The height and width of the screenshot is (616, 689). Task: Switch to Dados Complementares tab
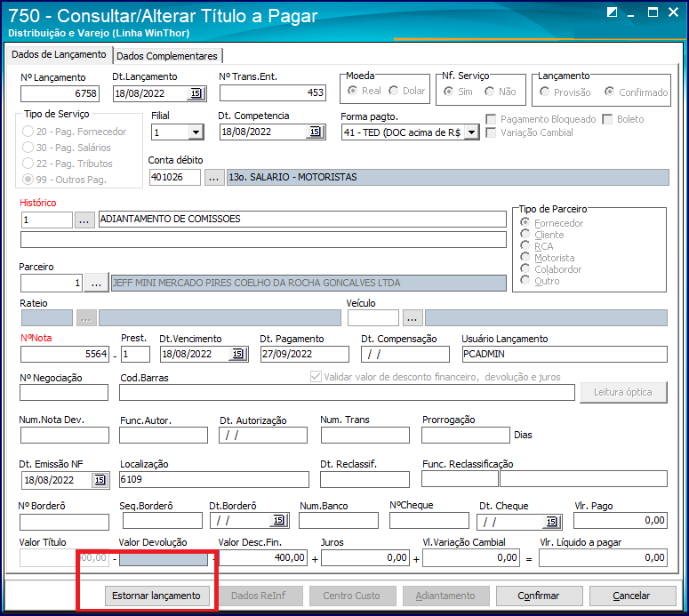(x=167, y=56)
